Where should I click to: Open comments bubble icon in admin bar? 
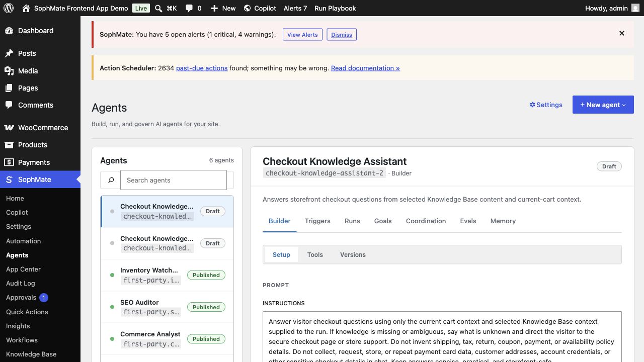coord(189,8)
